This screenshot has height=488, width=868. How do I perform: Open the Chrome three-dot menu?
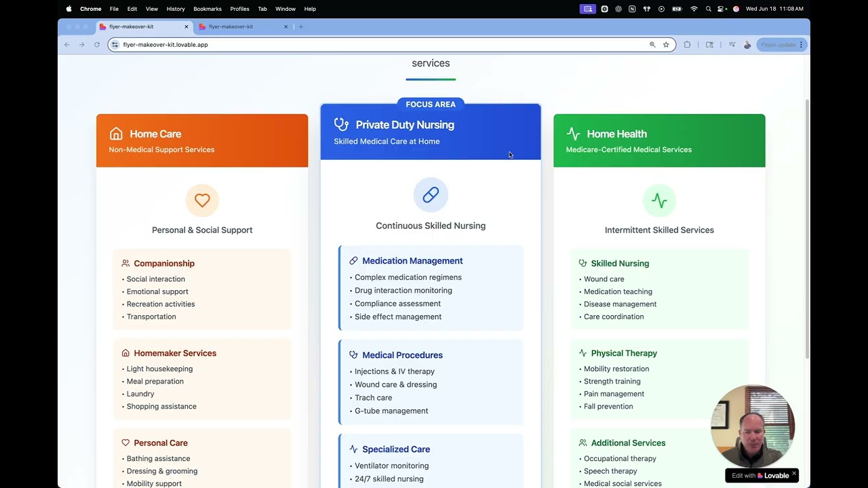point(801,45)
